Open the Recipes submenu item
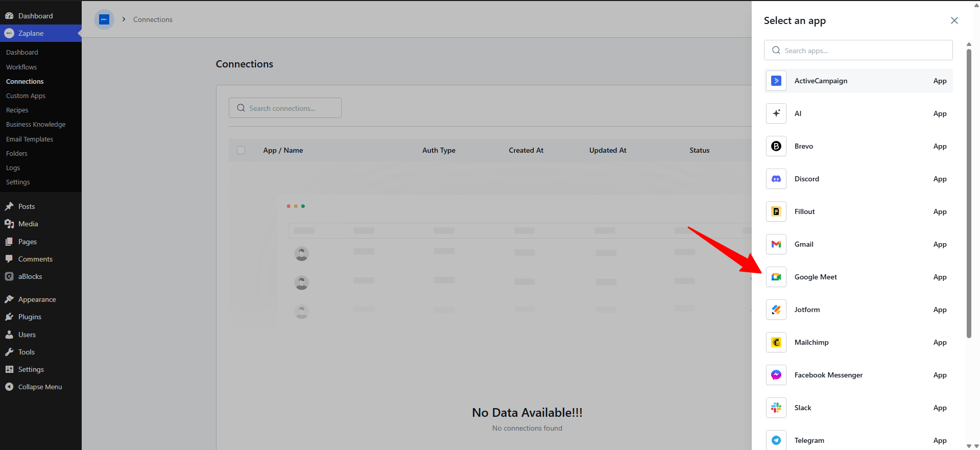980x450 pixels. [x=17, y=110]
